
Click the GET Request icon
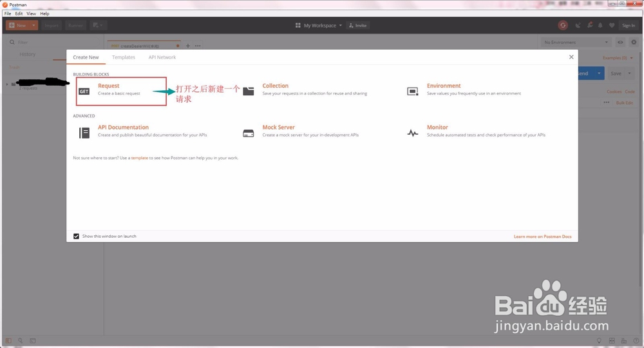84,92
